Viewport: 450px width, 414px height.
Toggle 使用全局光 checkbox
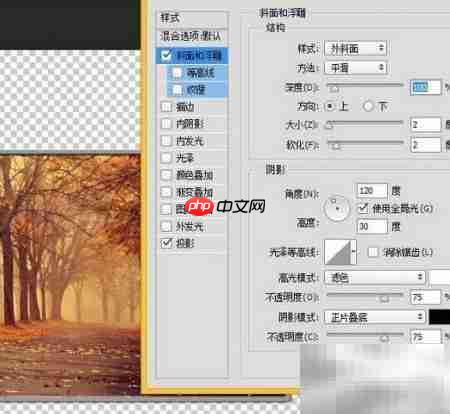coord(363,209)
